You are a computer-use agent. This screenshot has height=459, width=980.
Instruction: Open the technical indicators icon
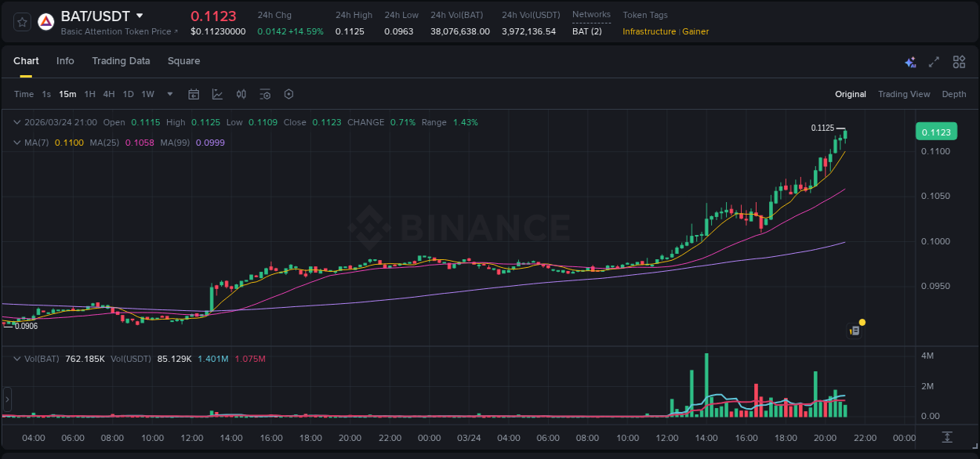coord(217,94)
